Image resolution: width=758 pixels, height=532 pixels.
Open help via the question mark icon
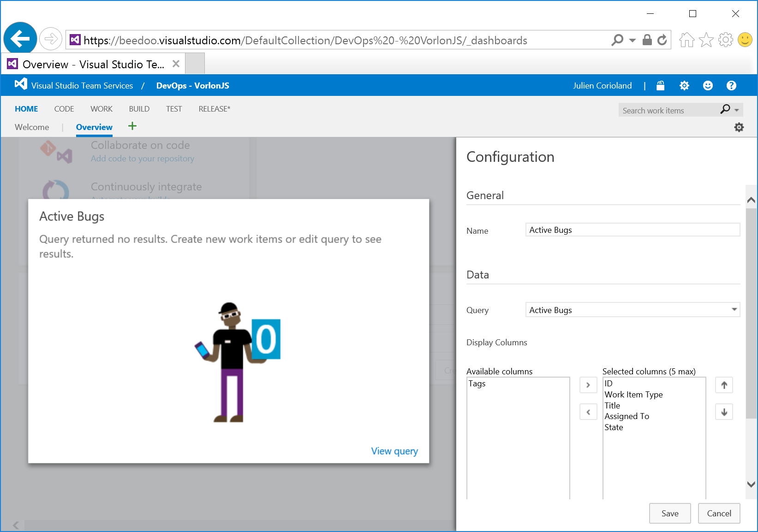pos(731,85)
